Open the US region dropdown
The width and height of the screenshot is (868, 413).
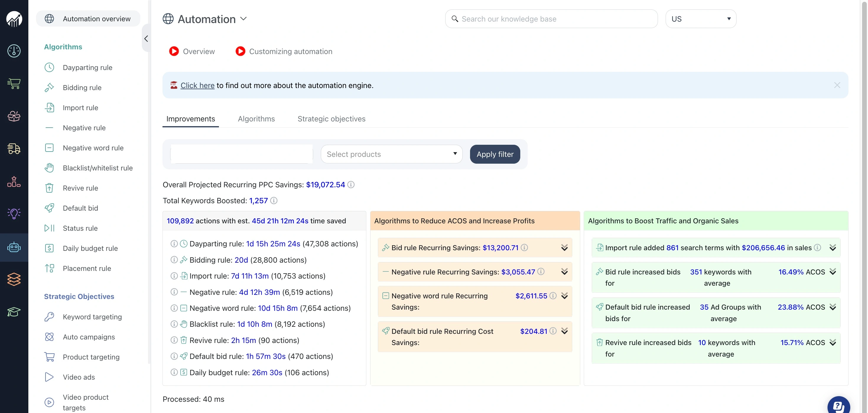coord(701,19)
